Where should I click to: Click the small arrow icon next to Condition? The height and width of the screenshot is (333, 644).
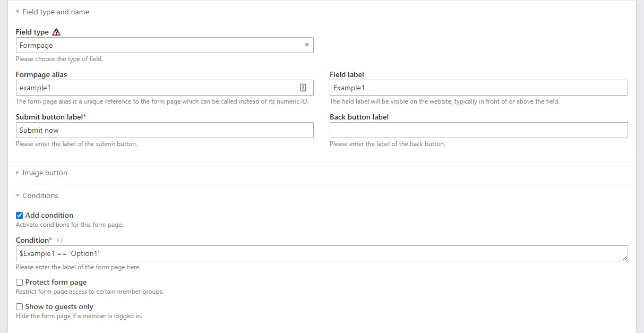[x=59, y=241]
